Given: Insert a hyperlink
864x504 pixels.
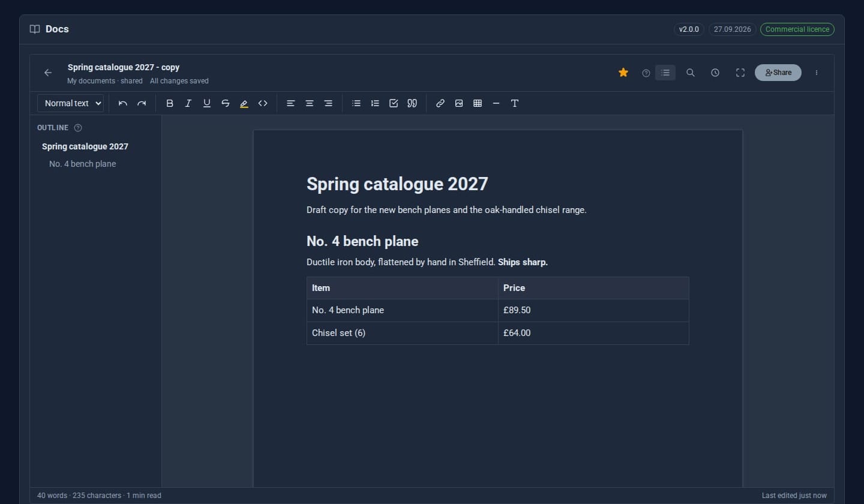Looking at the screenshot, I should (x=440, y=103).
